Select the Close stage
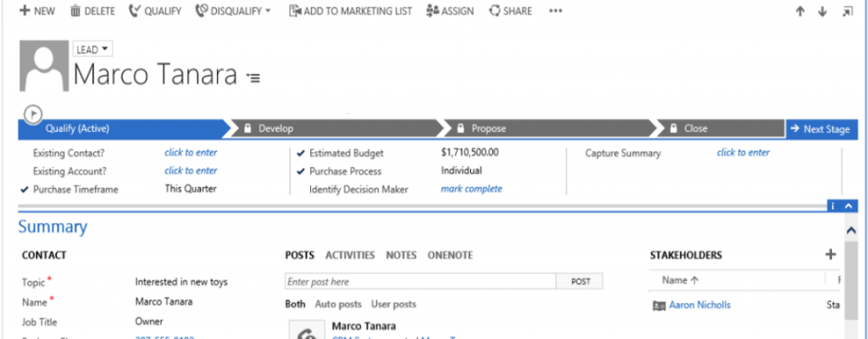Image resolution: width=868 pixels, height=339 pixels. 720,128
